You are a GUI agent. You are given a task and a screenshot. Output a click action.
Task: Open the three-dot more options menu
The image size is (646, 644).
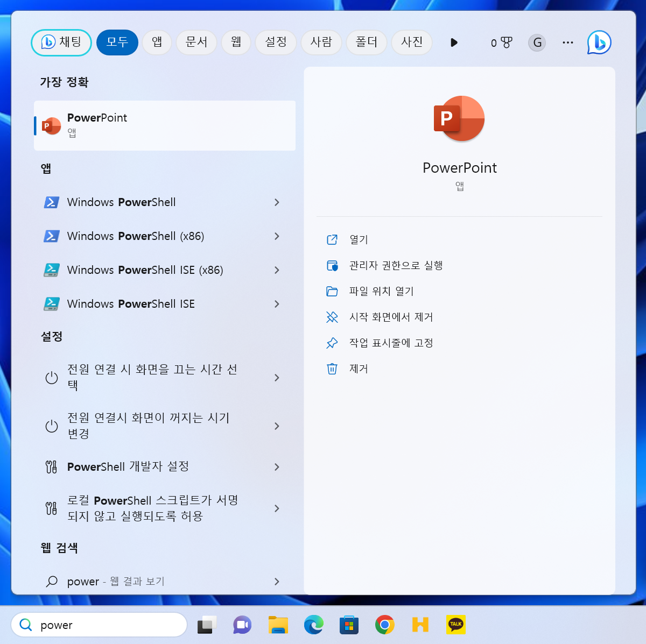[567, 43]
